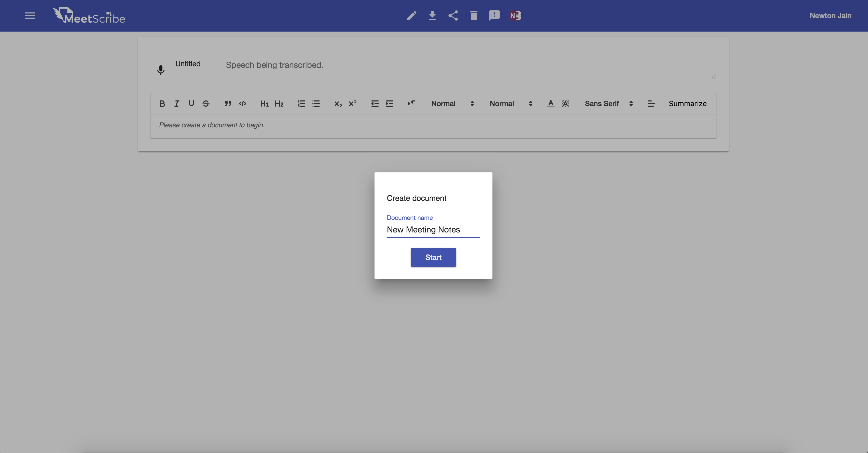
Task: Open the hamburger menu
Action: pos(30,16)
